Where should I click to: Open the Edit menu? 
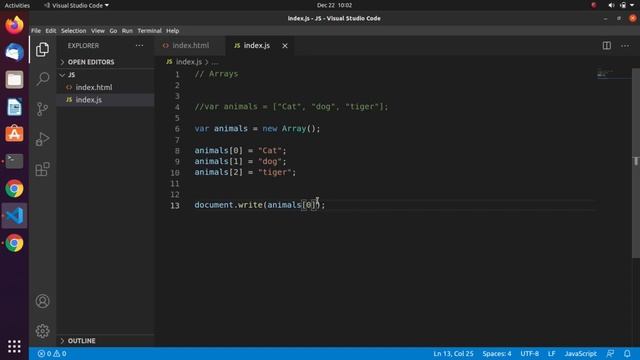click(x=51, y=31)
